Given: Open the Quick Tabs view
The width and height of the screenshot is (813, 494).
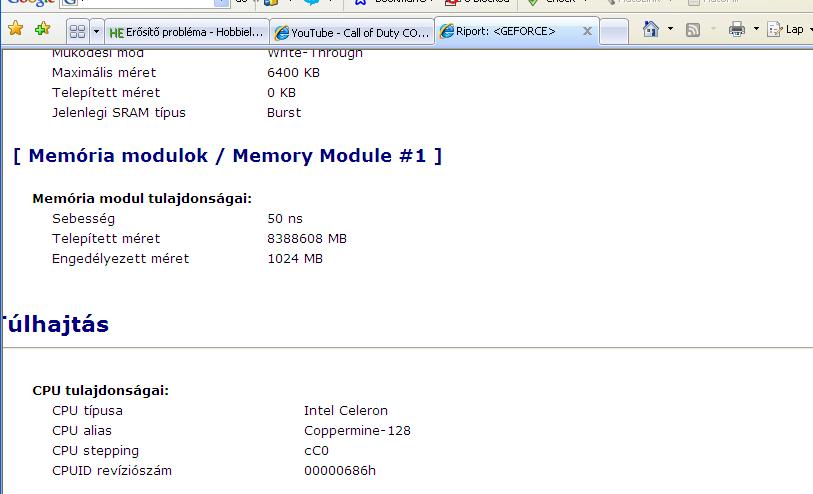Looking at the screenshot, I should coord(77,32).
